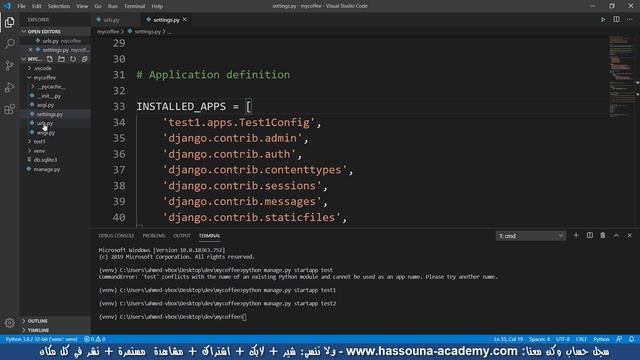Change the Spaces: 4 indentation setting
The width and height of the screenshot is (640, 360).
tap(540, 339)
